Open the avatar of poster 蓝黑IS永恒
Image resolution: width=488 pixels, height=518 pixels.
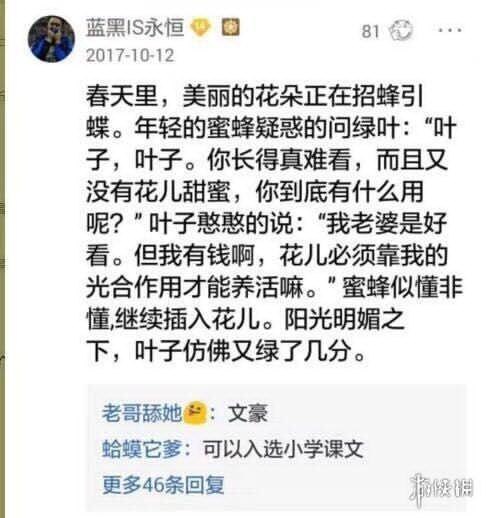coord(51,39)
